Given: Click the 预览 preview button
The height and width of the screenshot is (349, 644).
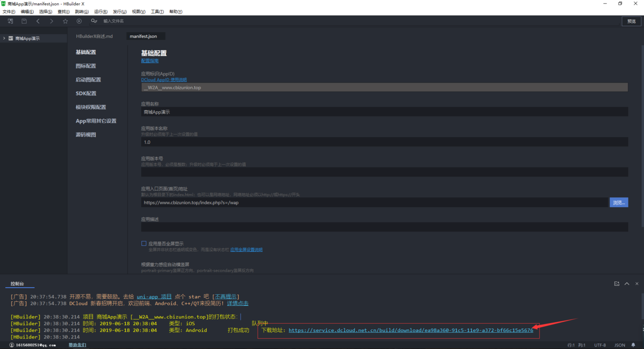Looking at the screenshot, I should click(632, 21).
